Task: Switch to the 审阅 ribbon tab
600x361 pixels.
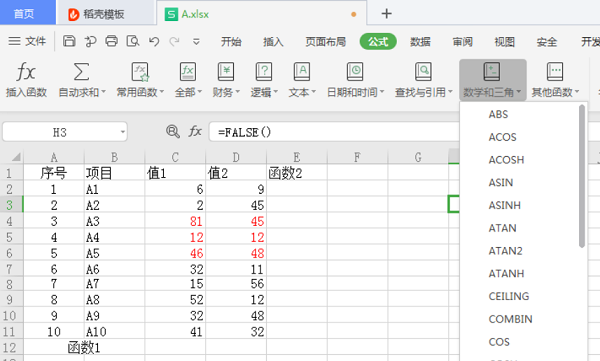Action: point(462,42)
